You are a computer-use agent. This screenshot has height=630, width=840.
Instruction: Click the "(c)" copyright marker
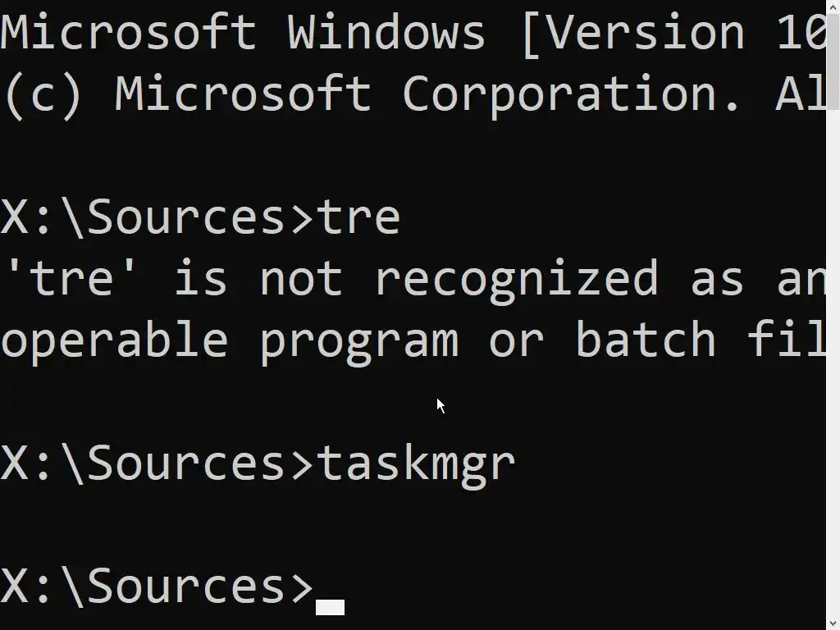point(43,94)
